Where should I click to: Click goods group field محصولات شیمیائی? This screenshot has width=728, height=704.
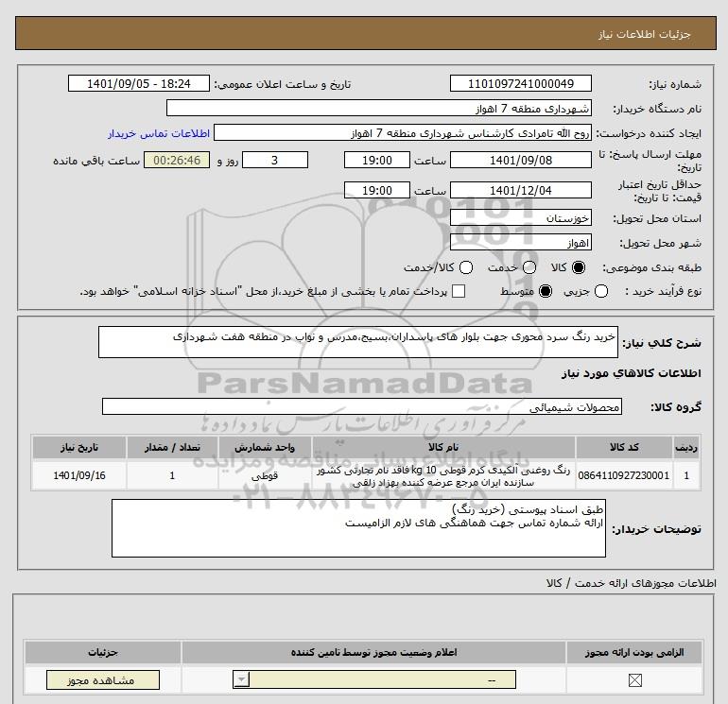coord(362,406)
